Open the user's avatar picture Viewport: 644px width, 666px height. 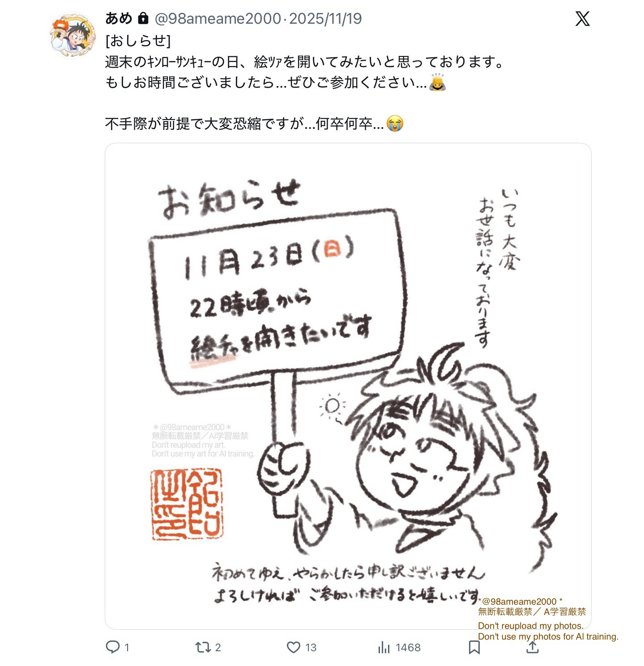pyautogui.click(x=73, y=34)
